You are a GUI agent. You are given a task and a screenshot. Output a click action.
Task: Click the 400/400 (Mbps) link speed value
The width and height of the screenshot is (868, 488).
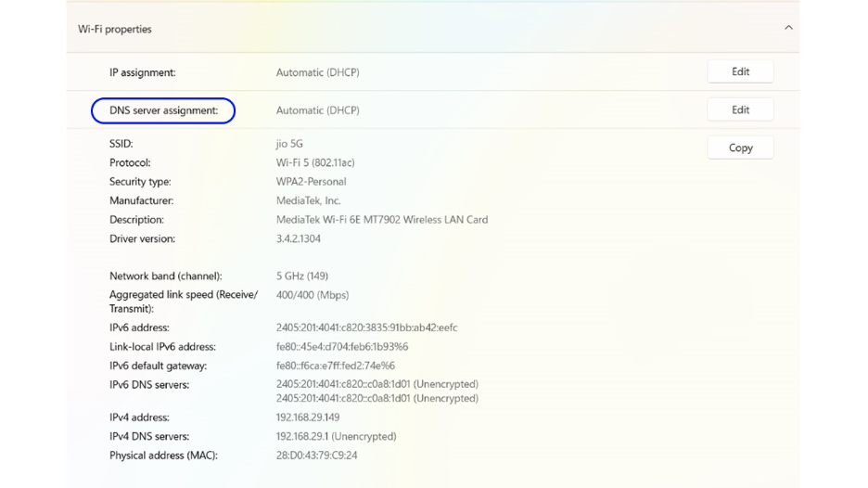point(312,295)
